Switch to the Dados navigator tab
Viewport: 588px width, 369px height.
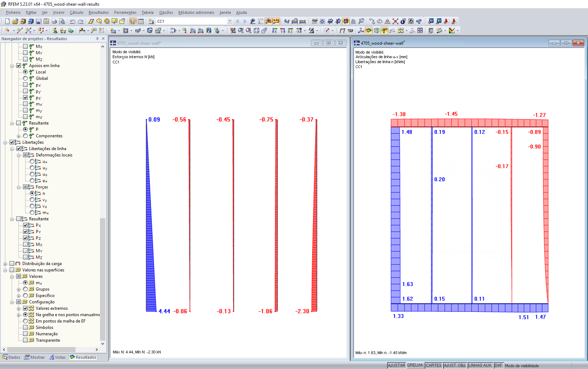click(x=11, y=357)
